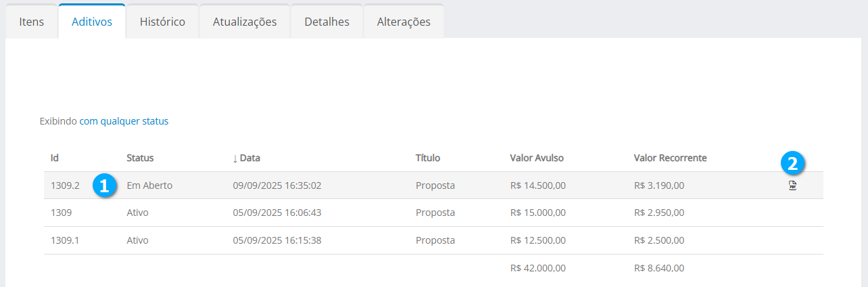868x287 pixels.
Task: Click the blue number 1 marker badge
Action: coord(104,185)
